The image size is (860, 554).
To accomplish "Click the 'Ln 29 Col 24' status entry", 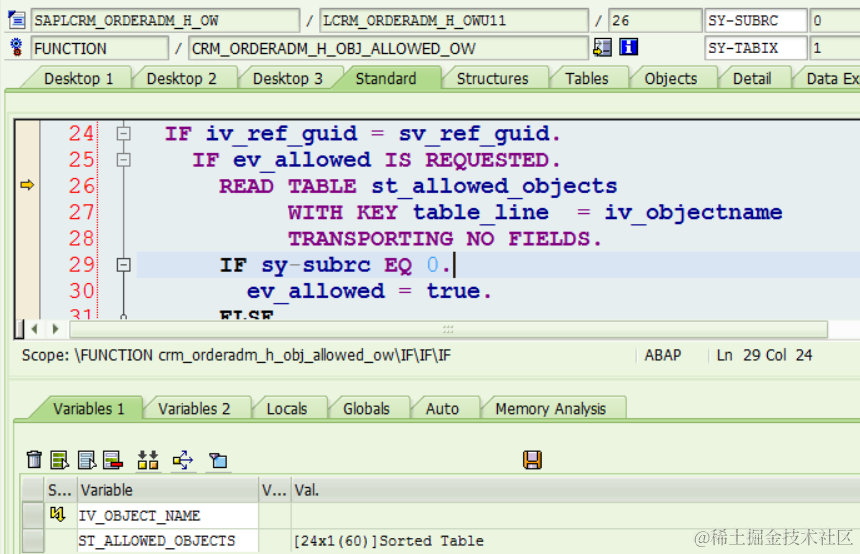I will coord(764,355).
